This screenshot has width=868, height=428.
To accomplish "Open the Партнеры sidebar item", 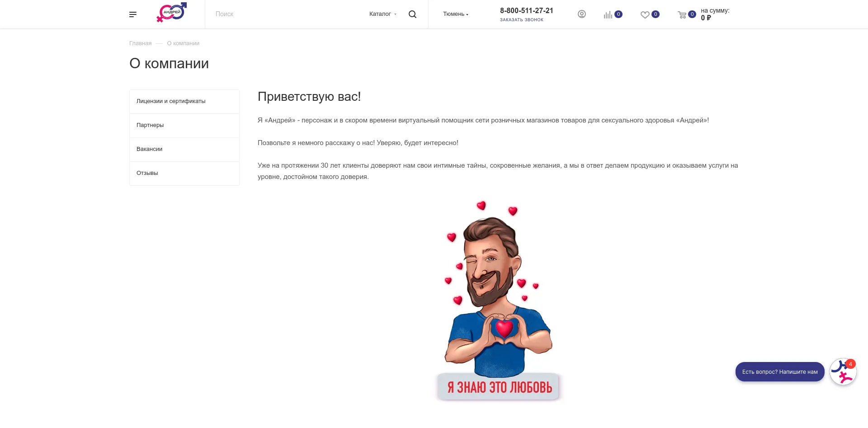I will tap(184, 125).
